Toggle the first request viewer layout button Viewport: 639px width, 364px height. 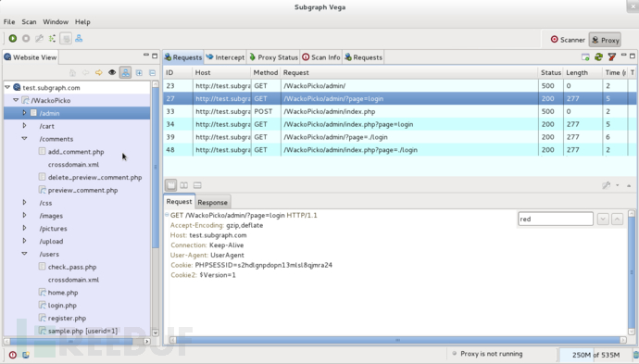click(x=170, y=185)
